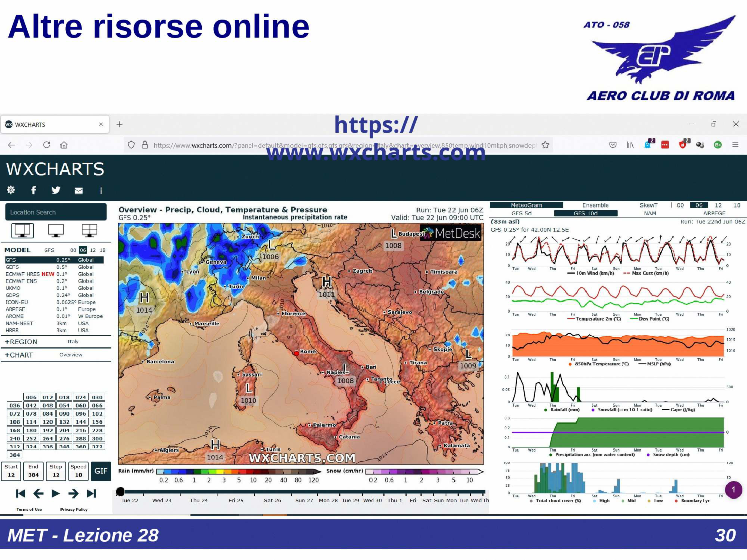This screenshot has width=747, height=560.
Task: Select the GFS 10d meteogram option
Action: pyautogui.click(x=586, y=213)
